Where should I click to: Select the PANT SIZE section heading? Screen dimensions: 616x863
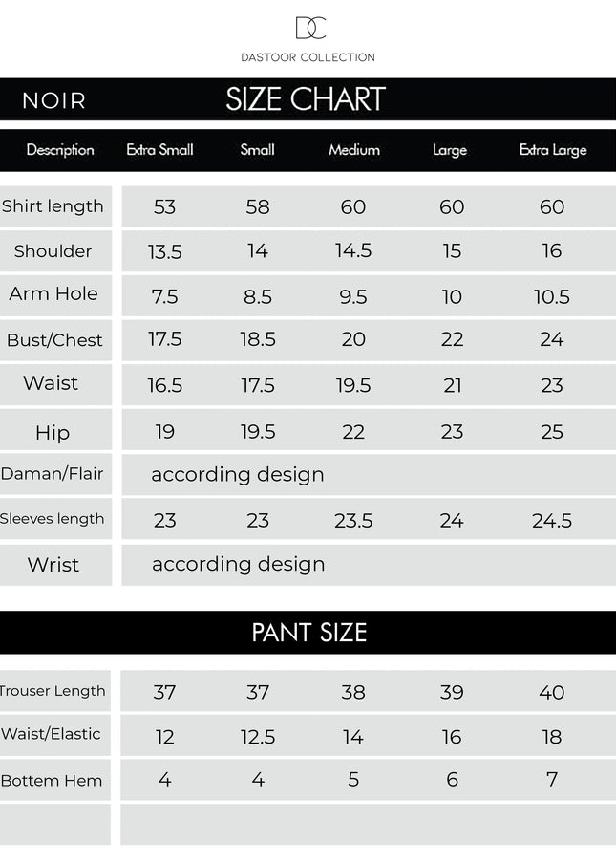pyautogui.click(x=308, y=633)
